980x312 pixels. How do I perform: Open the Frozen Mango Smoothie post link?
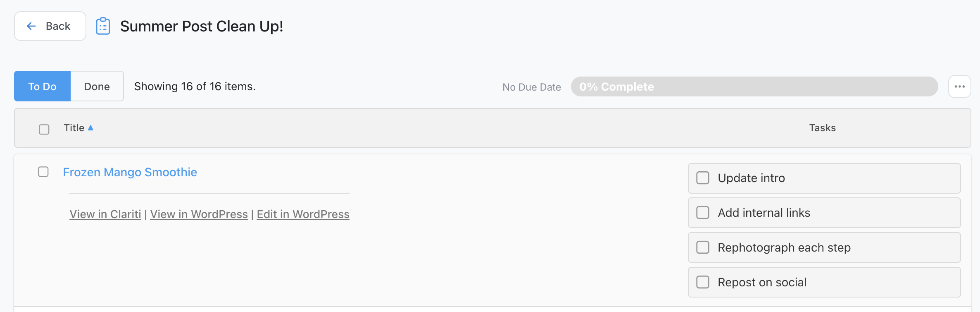[x=130, y=172]
